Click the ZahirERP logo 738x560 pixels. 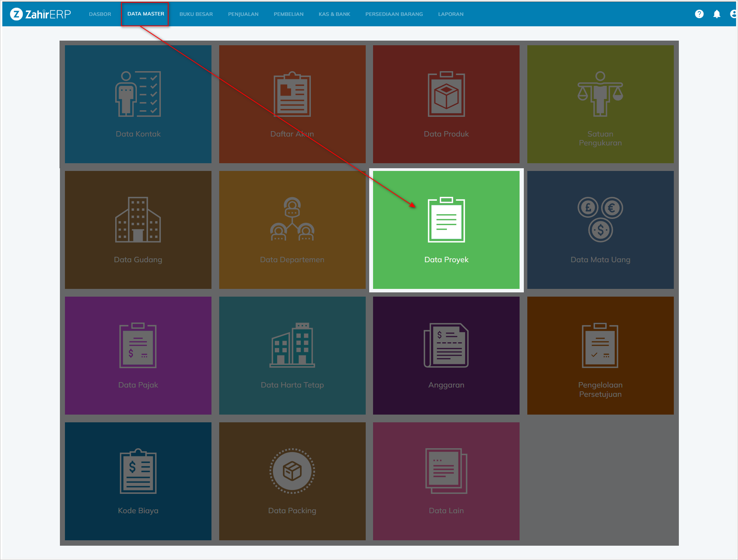[x=41, y=14]
